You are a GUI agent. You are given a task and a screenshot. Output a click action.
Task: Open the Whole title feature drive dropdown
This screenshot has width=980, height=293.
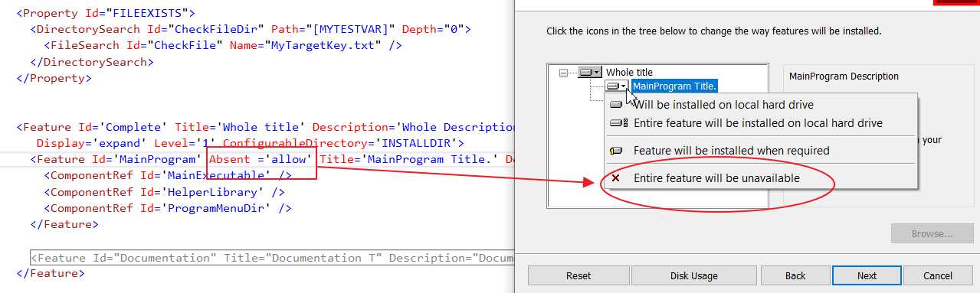(x=589, y=73)
